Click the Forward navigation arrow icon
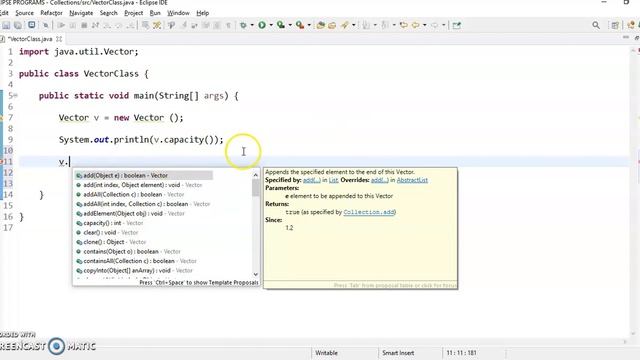 click(x=435, y=25)
